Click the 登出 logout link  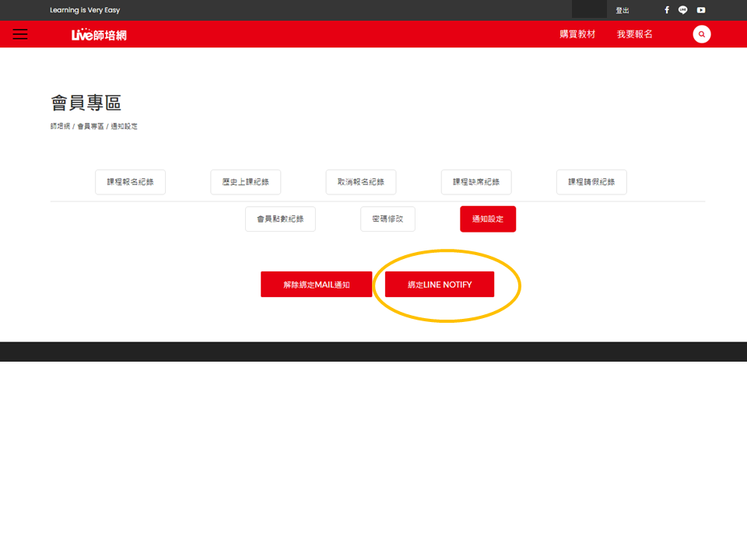(622, 10)
